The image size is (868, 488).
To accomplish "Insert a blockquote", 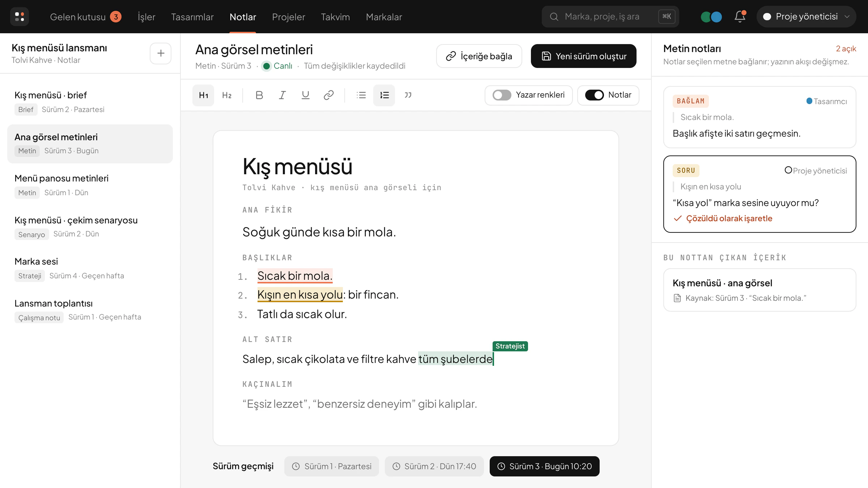I will [408, 95].
